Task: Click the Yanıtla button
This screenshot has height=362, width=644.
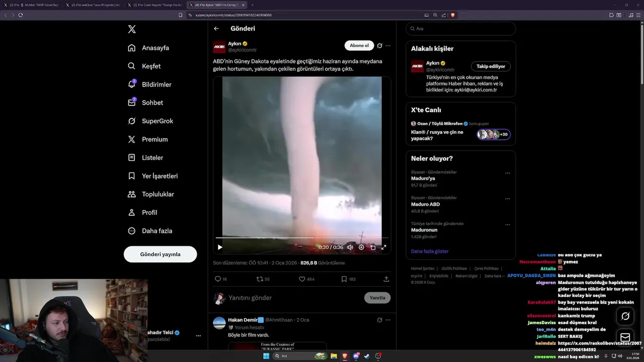Action: point(377,298)
